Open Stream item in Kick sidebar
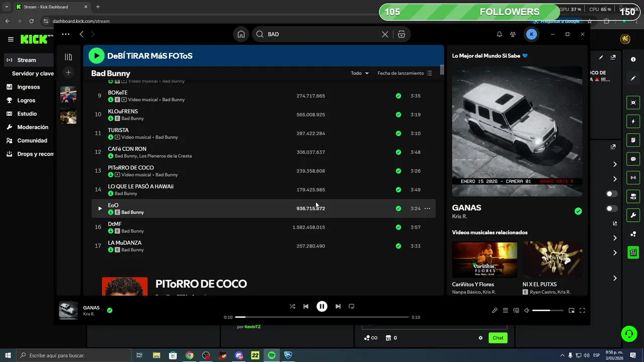 [x=29, y=60]
